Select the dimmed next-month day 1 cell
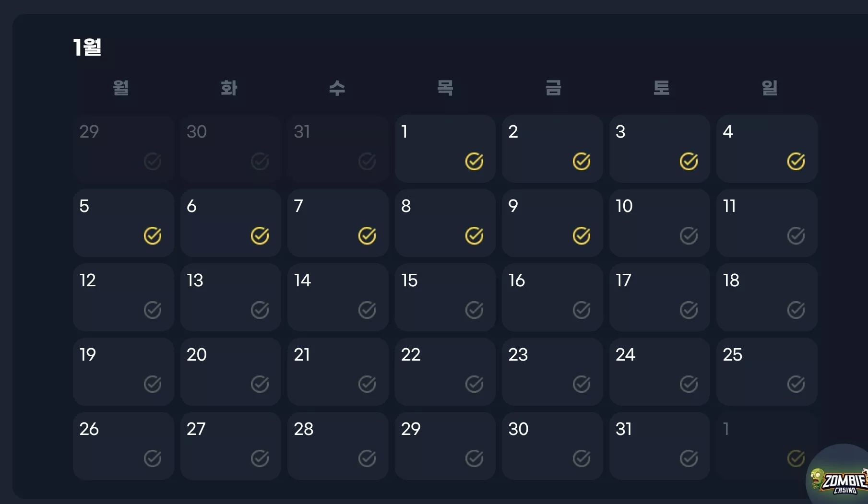868x504 pixels. (767, 445)
